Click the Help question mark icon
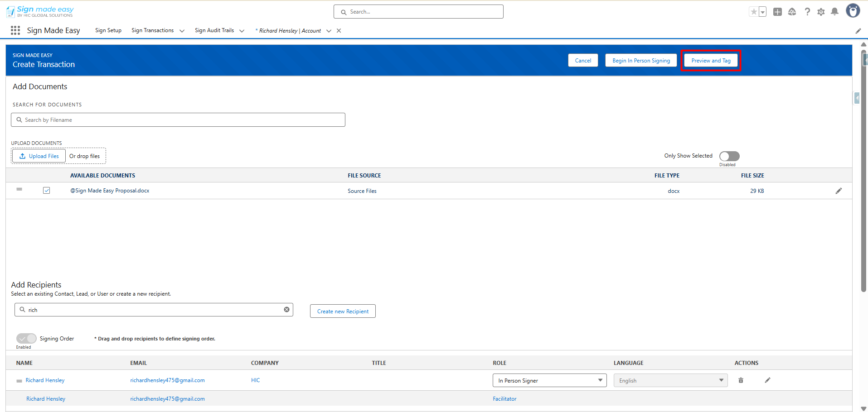The image size is (868, 412). [807, 12]
